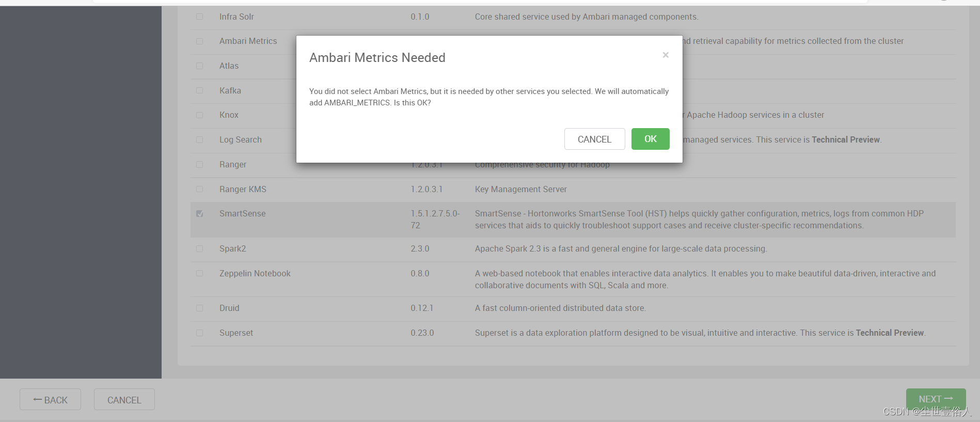Select the Spark2 service name
The width and height of the screenshot is (980, 422).
pyautogui.click(x=232, y=248)
